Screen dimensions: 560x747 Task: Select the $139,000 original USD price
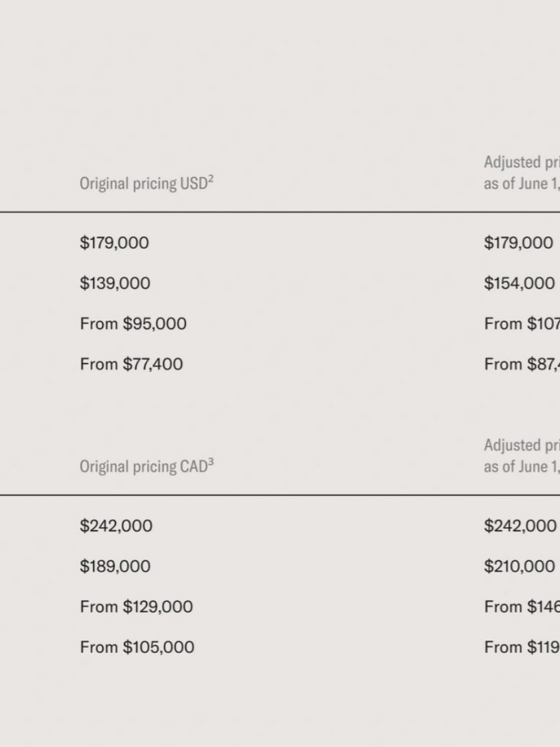[x=115, y=283]
